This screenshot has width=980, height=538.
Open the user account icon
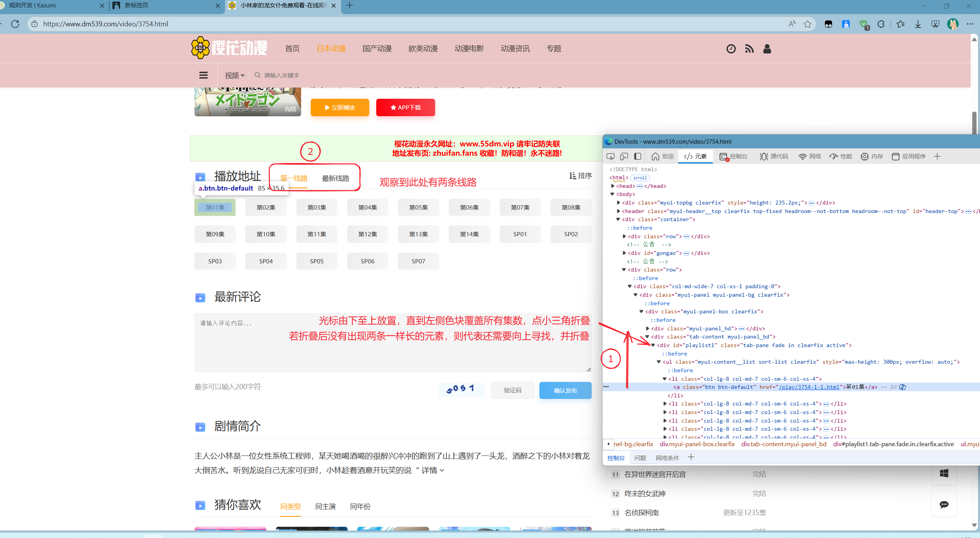click(767, 49)
